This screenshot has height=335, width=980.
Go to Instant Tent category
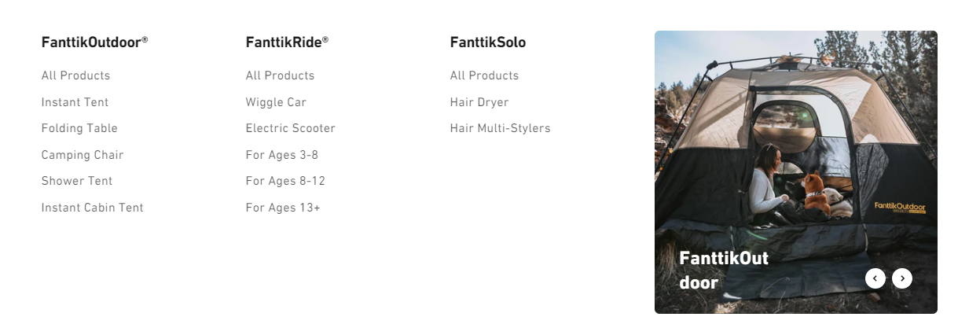tap(75, 102)
